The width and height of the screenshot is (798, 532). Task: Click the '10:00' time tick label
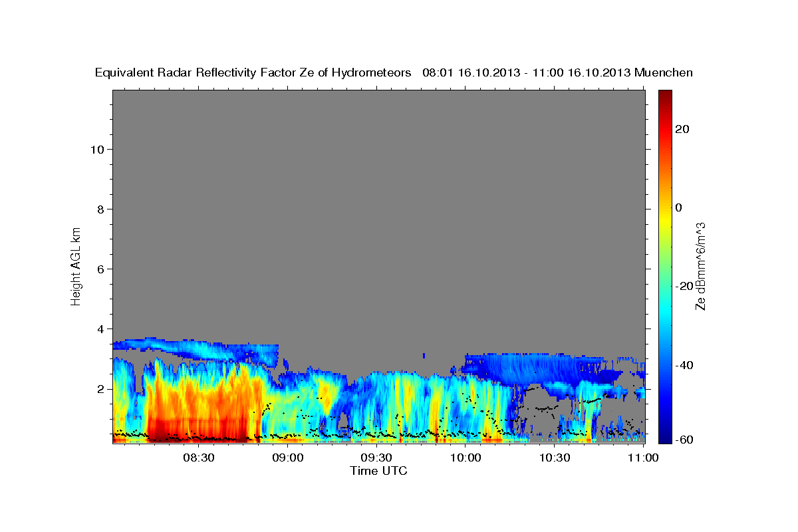tap(465, 458)
